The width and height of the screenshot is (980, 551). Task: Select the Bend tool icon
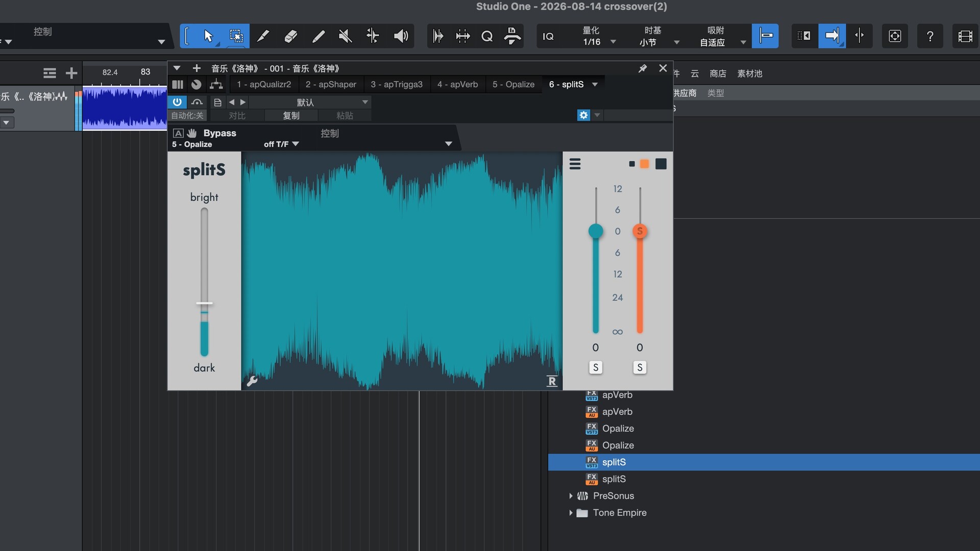click(x=373, y=36)
